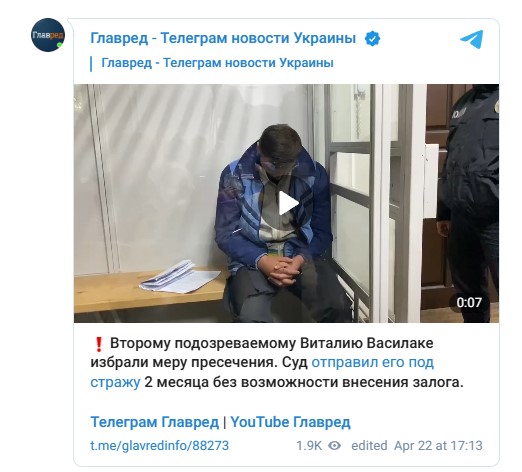Click the vertical quote bar beside forwarded name
The image size is (522, 472).
point(91,64)
